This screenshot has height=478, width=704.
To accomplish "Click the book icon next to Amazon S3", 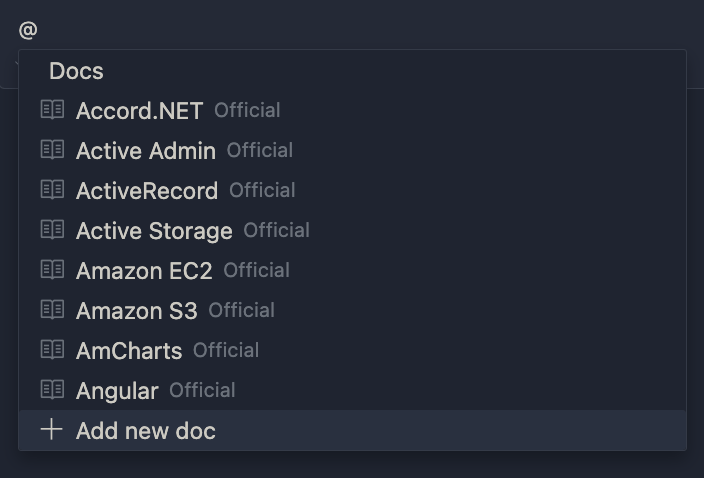I will [x=53, y=309].
